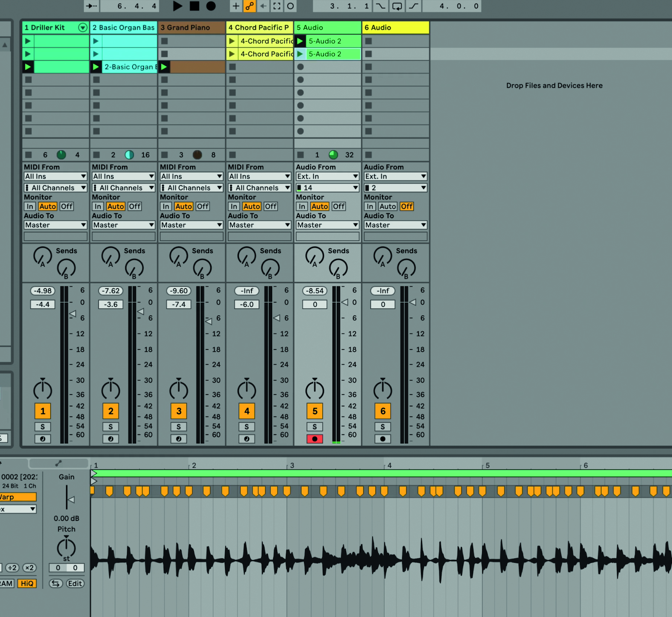Click the arrangement position field 6. 4. 4
Screen dimensions: 672x617
[x=130, y=6]
